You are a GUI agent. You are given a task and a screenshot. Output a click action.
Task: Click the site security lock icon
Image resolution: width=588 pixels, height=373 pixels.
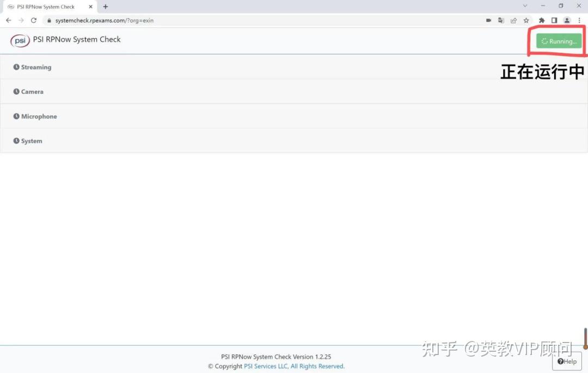(48, 20)
